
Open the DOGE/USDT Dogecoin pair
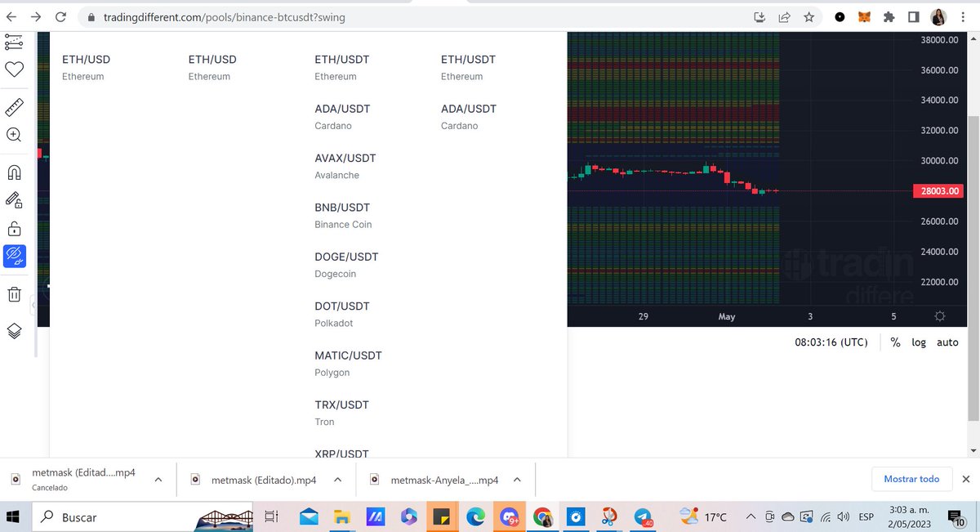(346, 265)
